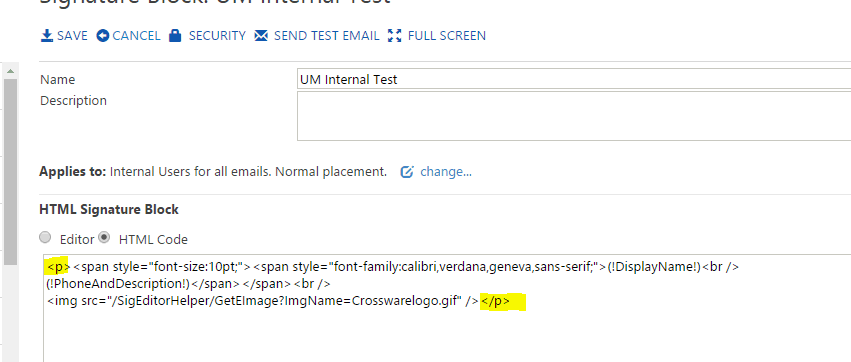Select the Editor radio button
The width and height of the screenshot is (851, 362).
(x=46, y=237)
